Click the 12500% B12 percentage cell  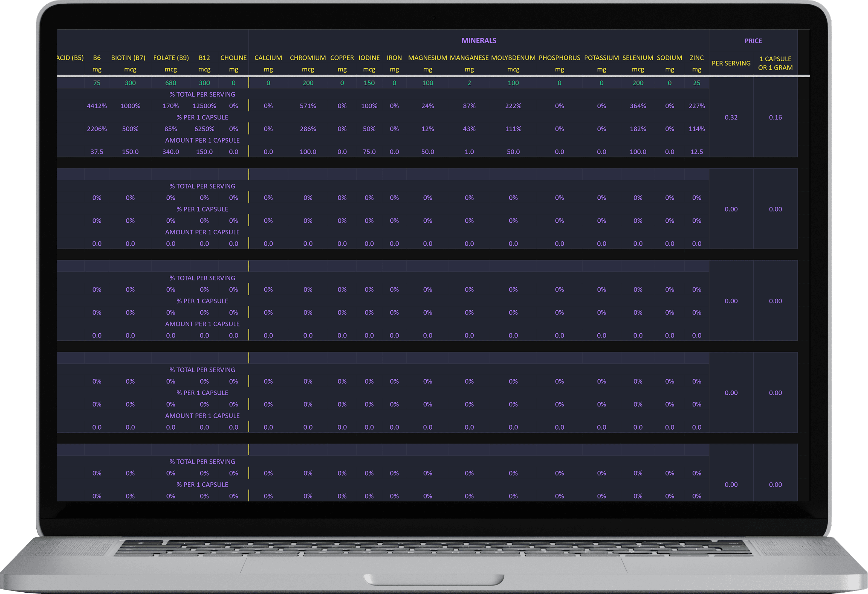(204, 106)
